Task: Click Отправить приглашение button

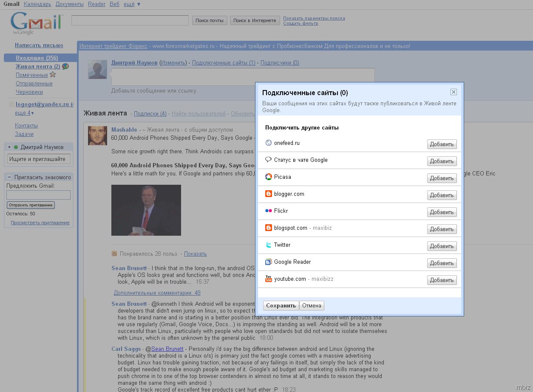Action: tap(31, 205)
